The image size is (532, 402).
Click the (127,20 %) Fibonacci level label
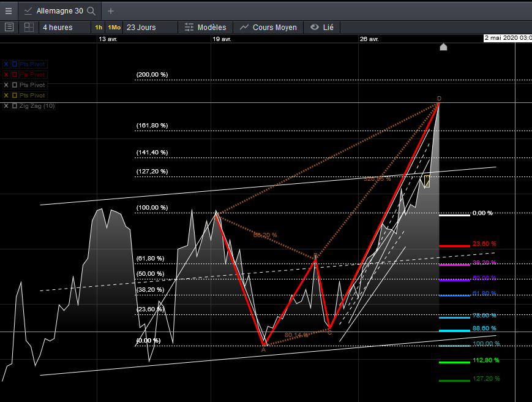(x=152, y=172)
